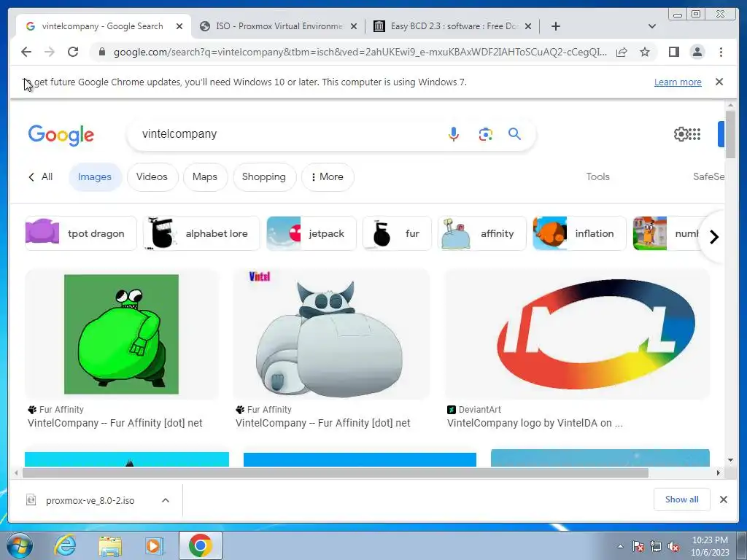747x560 pixels.
Task: Open the gray Vintel character image result
Action: tap(331, 334)
